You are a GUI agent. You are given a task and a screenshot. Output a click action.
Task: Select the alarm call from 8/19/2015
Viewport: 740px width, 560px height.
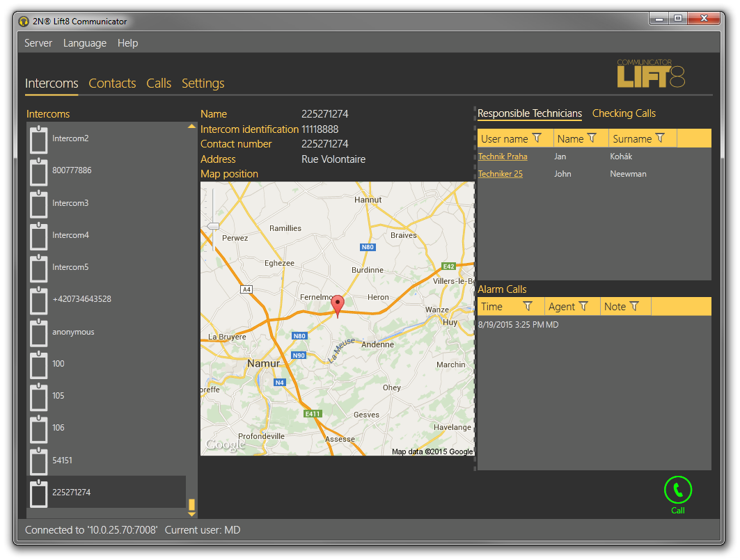[x=518, y=325]
